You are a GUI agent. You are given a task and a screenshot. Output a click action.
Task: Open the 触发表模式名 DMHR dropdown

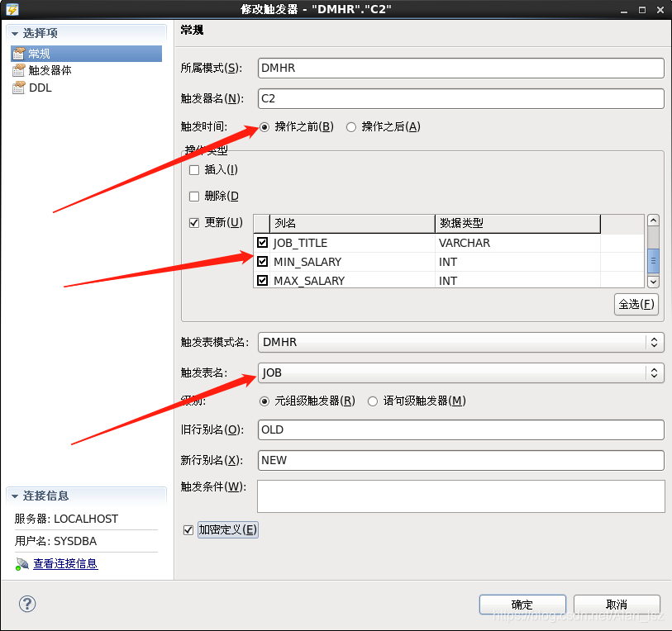461,342
